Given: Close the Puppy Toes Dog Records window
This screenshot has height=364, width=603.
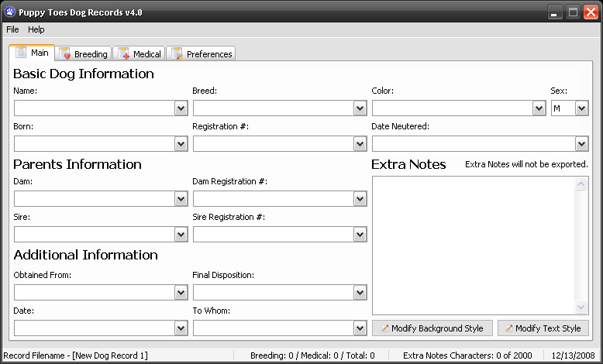Looking at the screenshot, I should pyautogui.click(x=591, y=12).
